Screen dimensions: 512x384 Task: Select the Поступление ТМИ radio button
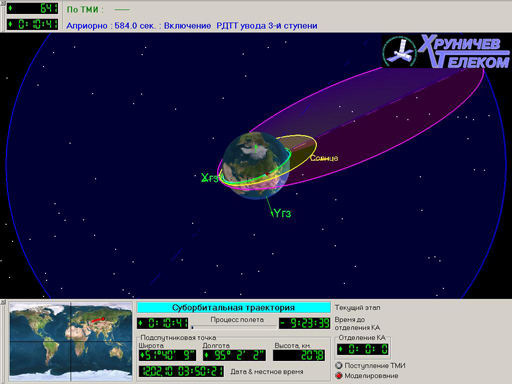[x=339, y=366]
